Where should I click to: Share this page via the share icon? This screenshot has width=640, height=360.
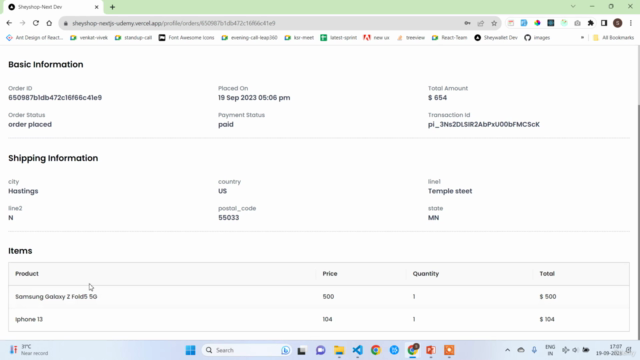click(481, 23)
